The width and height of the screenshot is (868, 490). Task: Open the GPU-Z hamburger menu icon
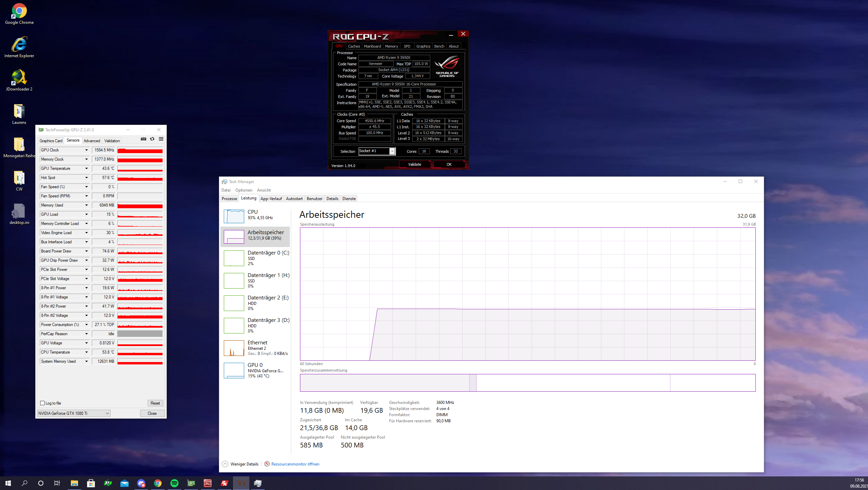pos(161,139)
